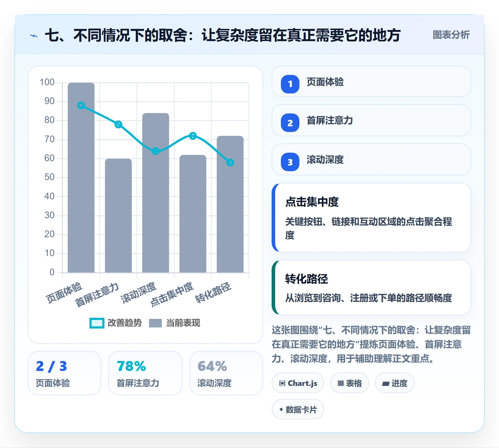The height and width of the screenshot is (448, 499).
Task: Open the 图表分析 label in header
Action: [x=451, y=35]
